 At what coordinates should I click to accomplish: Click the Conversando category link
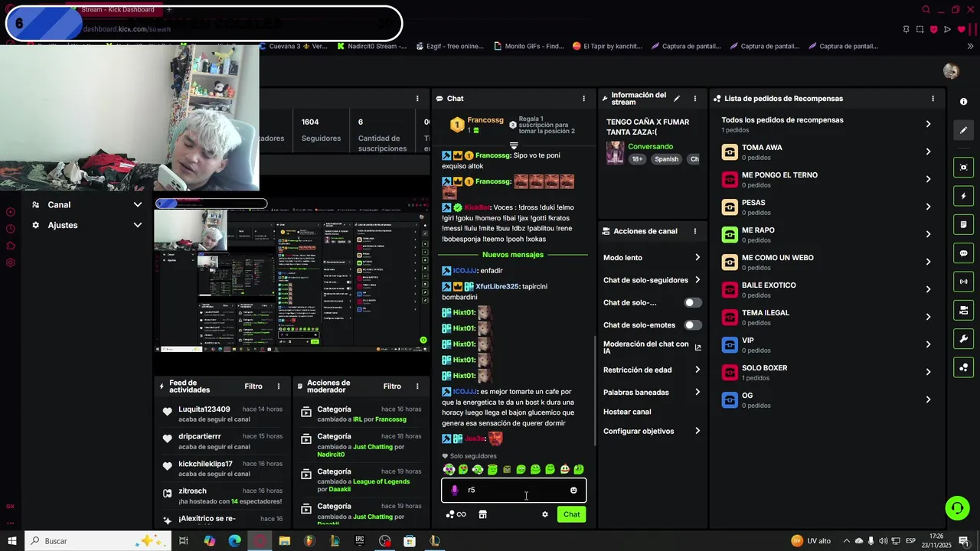point(650,146)
